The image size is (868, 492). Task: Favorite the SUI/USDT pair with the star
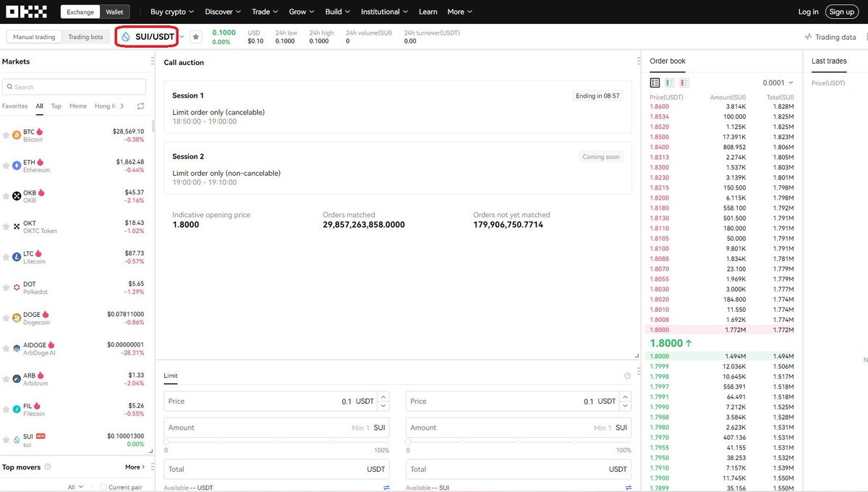click(x=195, y=37)
